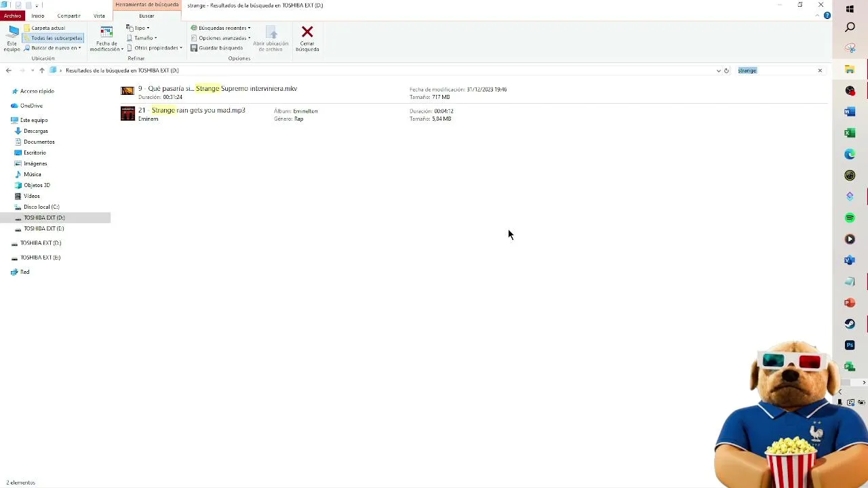The height and width of the screenshot is (488, 868).
Task: Select file '21 - Strange rain gets you mad.mp3'
Action: (192, 110)
